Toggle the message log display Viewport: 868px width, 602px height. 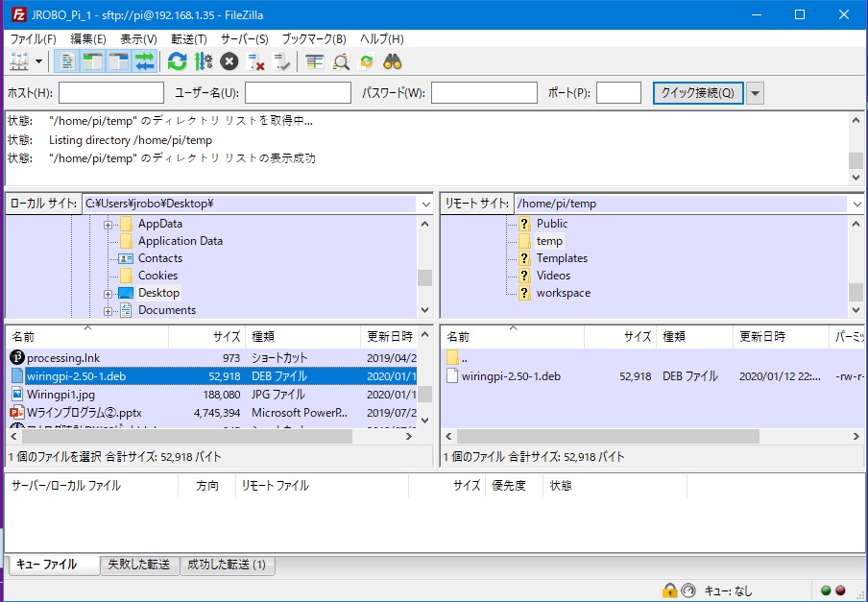(67, 61)
